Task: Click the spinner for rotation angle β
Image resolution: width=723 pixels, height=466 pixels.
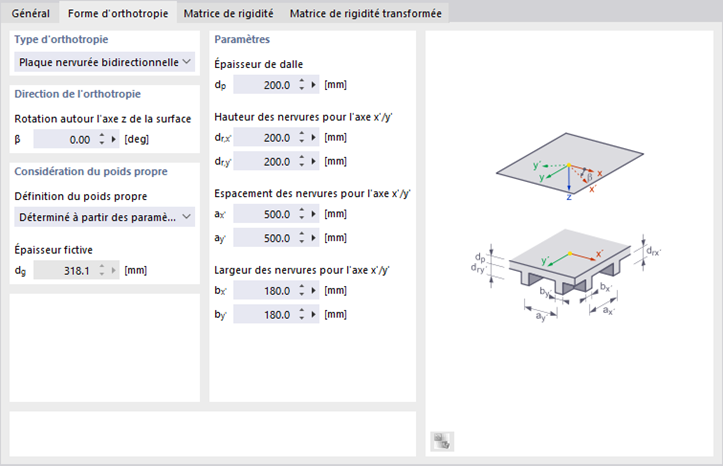Action: click(x=101, y=140)
